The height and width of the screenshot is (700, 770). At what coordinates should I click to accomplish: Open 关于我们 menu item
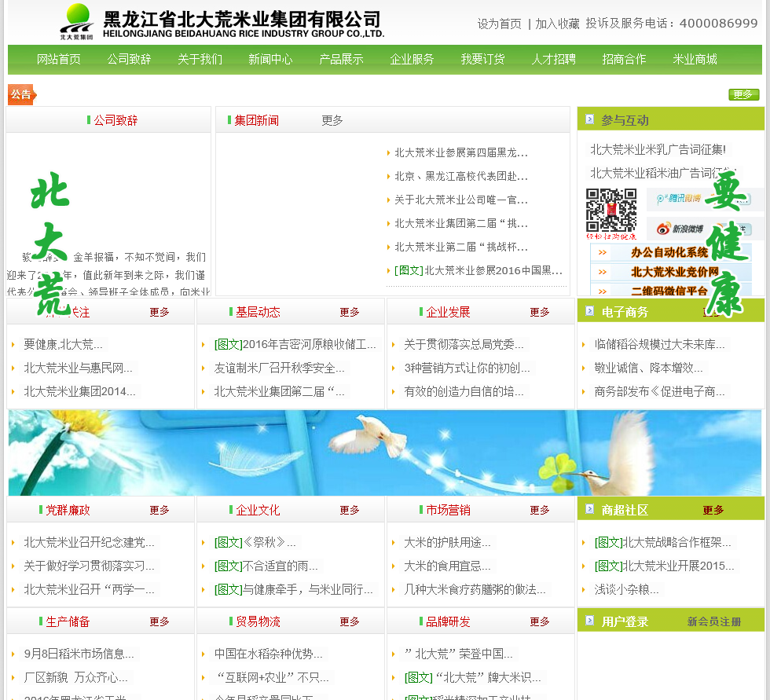click(x=200, y=60)
